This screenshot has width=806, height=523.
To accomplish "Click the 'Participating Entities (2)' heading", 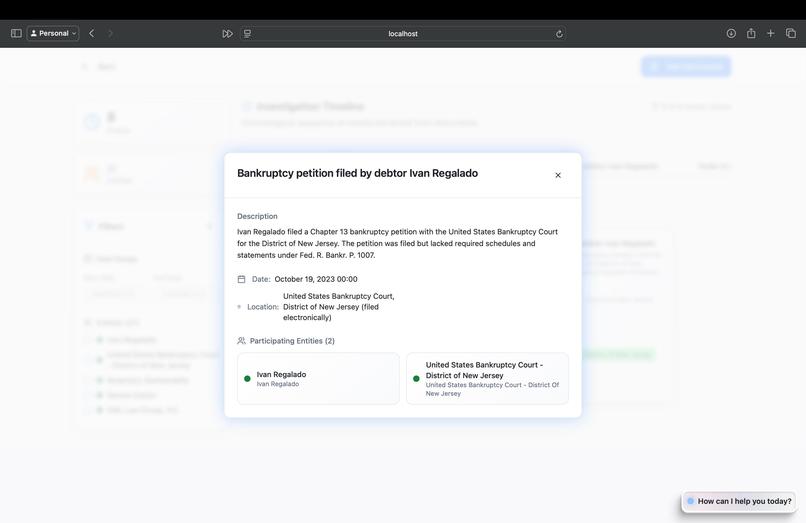I will [292, 341].
